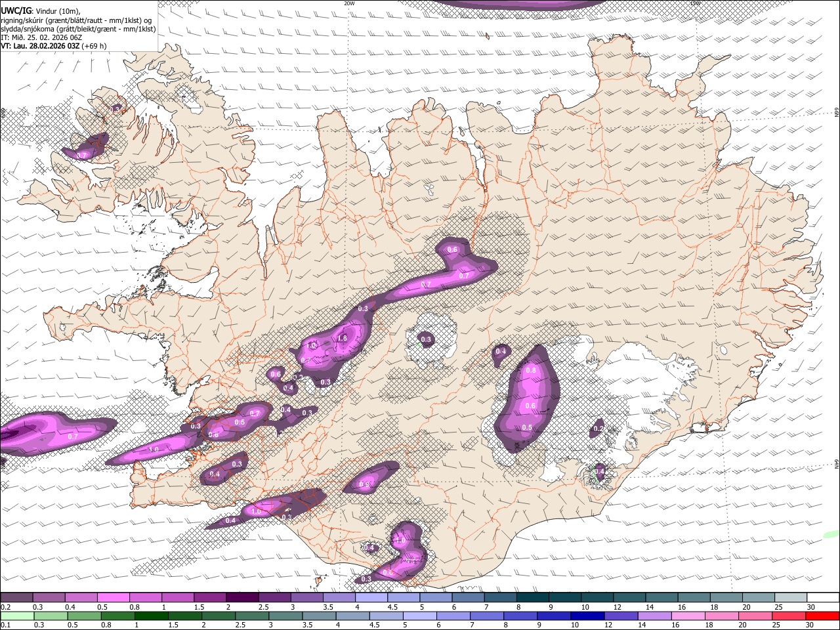Pick the medium green 0.5–0.8 swatch, lower legend
The height and width of the screenshot is (630, 840).
tap(84, 616)
